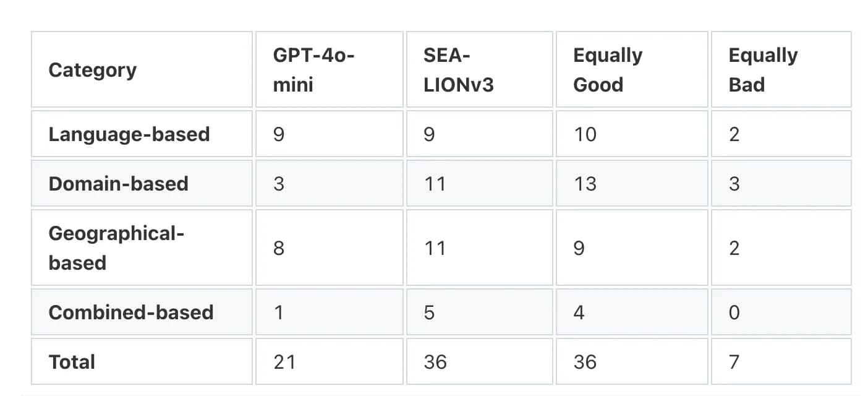
Task: Click the Equally Bad total 7
Action: 734,362
